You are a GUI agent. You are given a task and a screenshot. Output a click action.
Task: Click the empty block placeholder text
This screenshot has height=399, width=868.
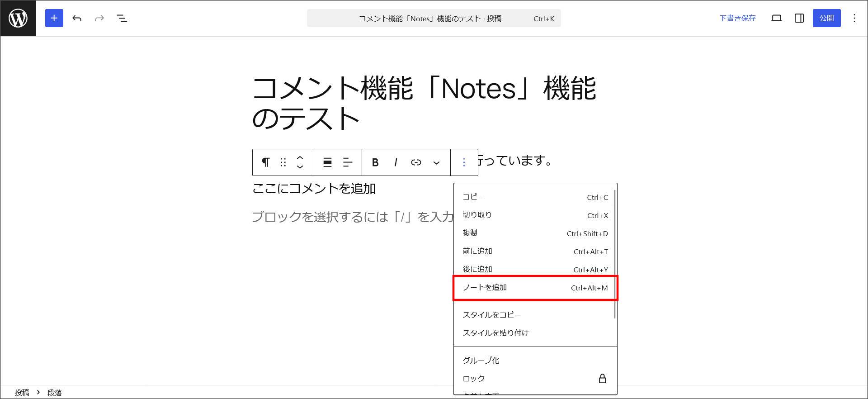click(353, 217)
